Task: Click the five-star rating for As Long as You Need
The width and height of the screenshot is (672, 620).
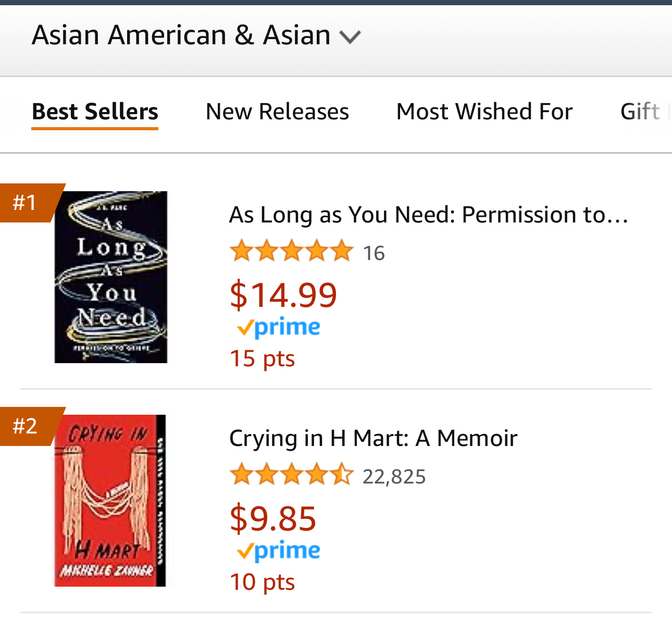Action: pos(291,251)
